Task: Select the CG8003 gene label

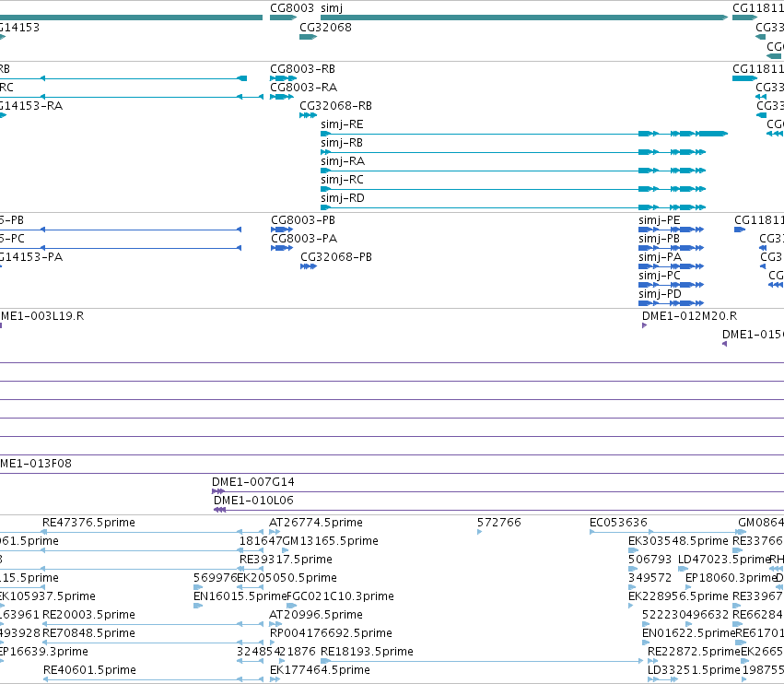Action: [x=292, y=8]
